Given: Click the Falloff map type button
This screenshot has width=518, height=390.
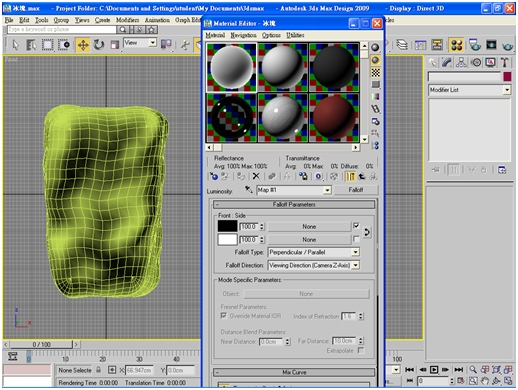Looking at the screenshot, I should click(356, 190).
